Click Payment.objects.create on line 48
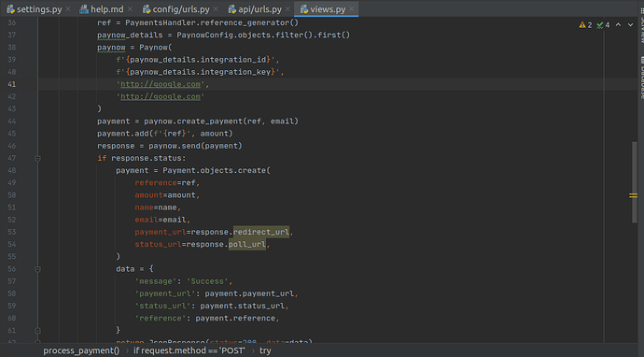This screenshot has height=357, width=644. [215, 171]
